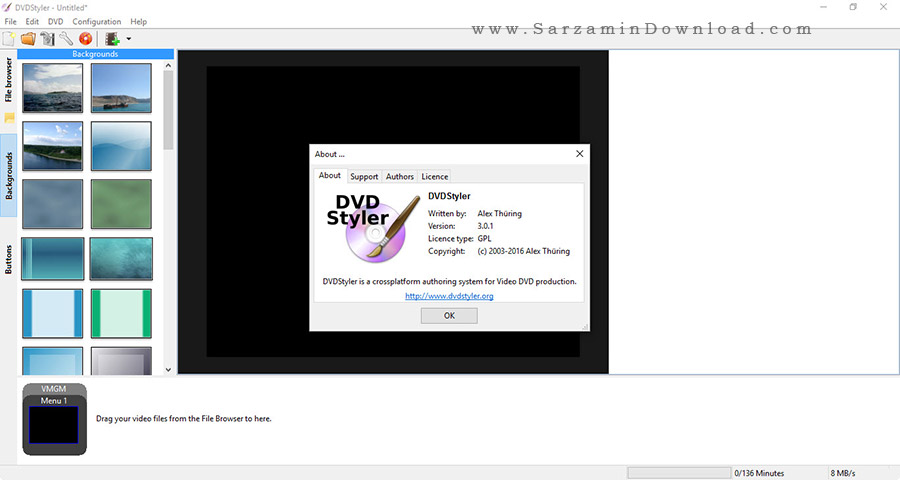Switch to the Support tab

364,176
